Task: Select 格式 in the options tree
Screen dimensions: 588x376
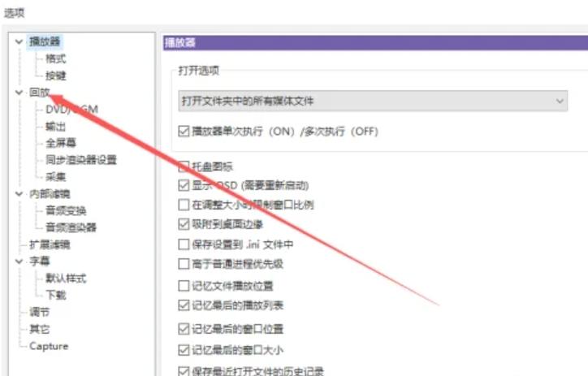Action: (x=55, y=58)
